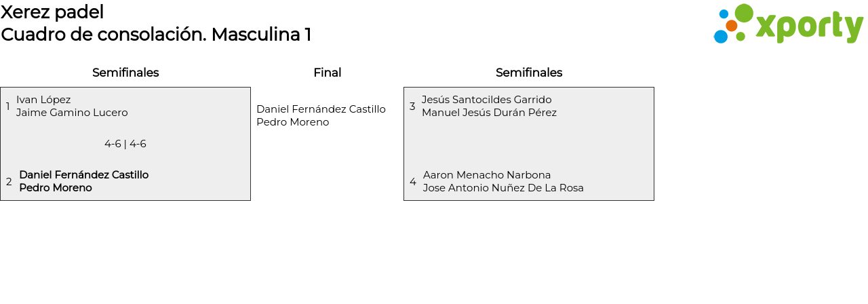Click 'Cuadro de consolación. Masculina 1' heading

[156, 35]
